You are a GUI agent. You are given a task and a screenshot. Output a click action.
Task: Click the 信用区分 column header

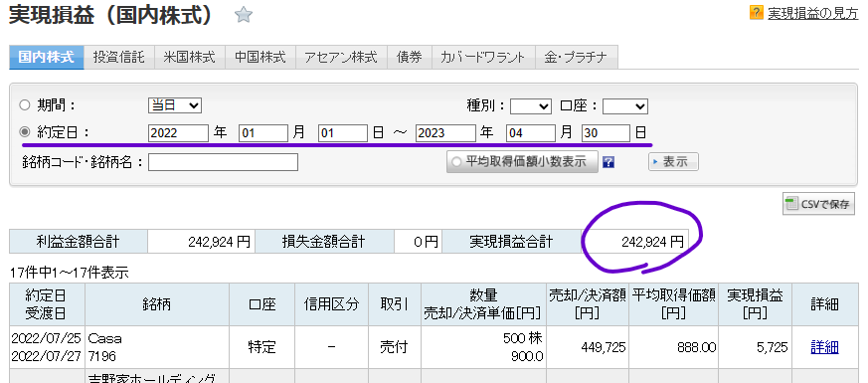coord(331,304)
